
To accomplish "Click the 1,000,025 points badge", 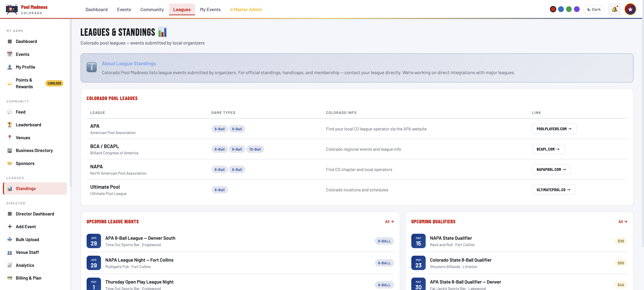I will pyautogui.click(x=54, y=83).
